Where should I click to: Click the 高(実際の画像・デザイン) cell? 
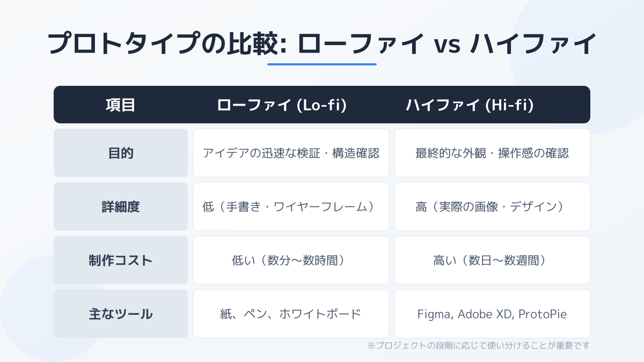[x=492, y=206]
